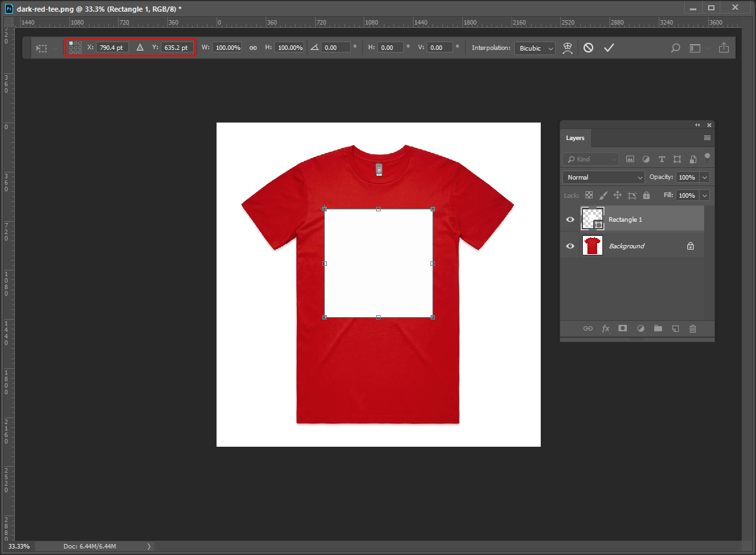Image resolution: width=756 pixels, height=555 pixels.
Task: Open the Kind filter dropdown
Action: coord(591,159)
